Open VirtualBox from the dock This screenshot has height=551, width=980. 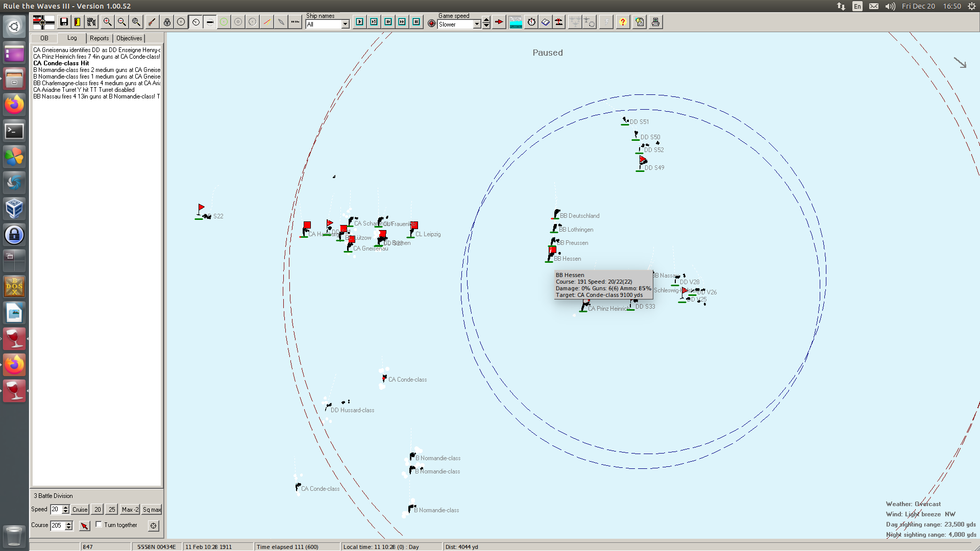tap(14, 209)
